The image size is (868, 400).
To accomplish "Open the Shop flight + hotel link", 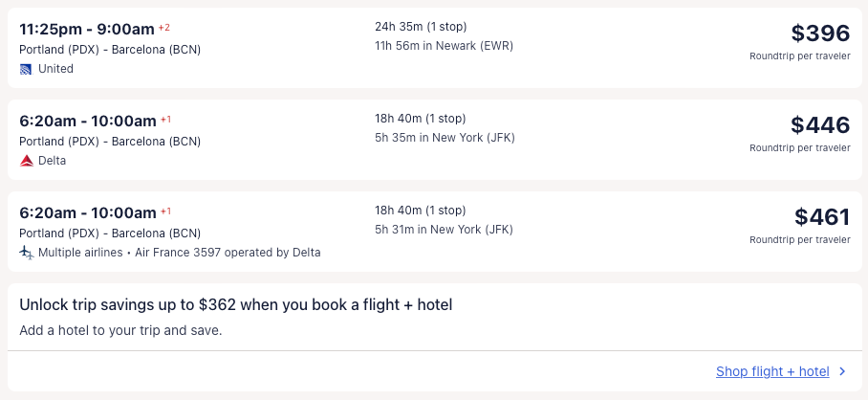I will click(772, 372).
